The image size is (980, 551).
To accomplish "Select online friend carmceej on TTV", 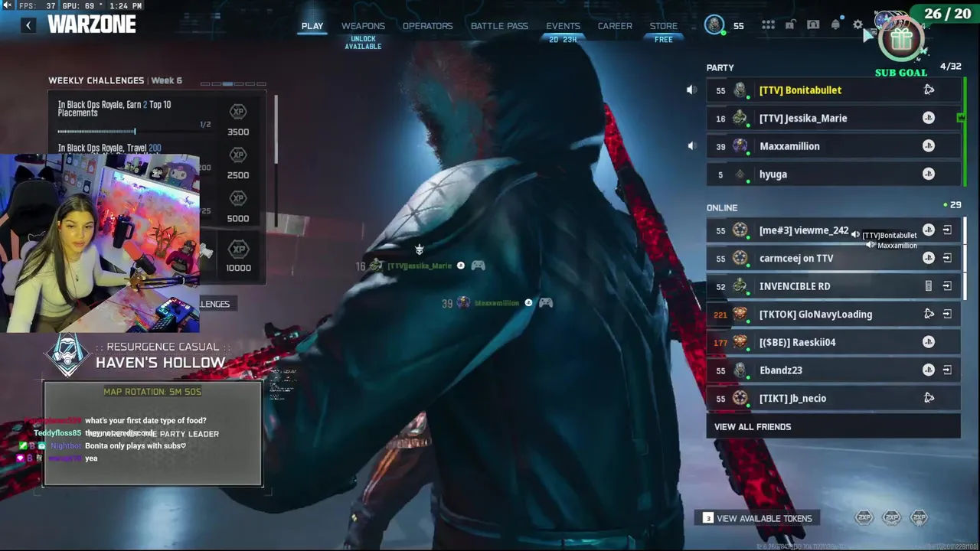I will tap(833, 258).
